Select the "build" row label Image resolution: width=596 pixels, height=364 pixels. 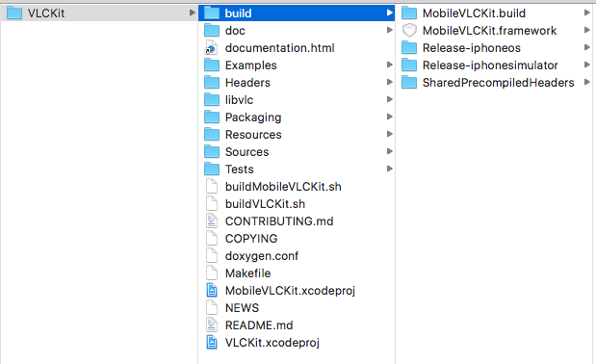[238, 13]
